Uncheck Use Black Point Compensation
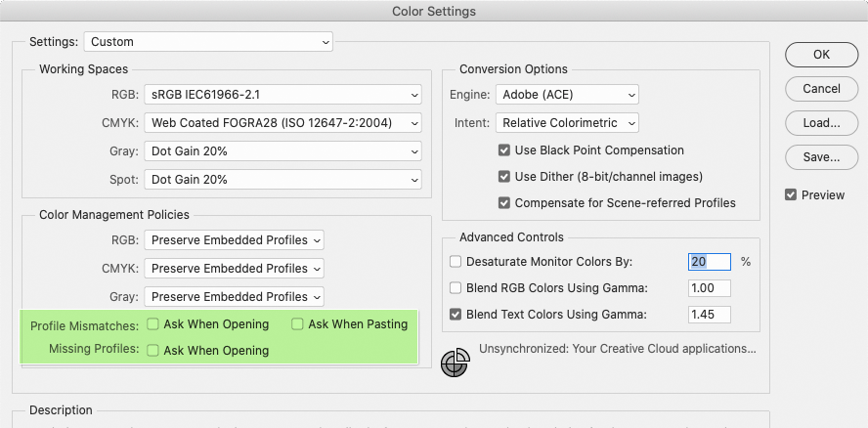This screenshot has height=428, width=868. click(504, 150)
